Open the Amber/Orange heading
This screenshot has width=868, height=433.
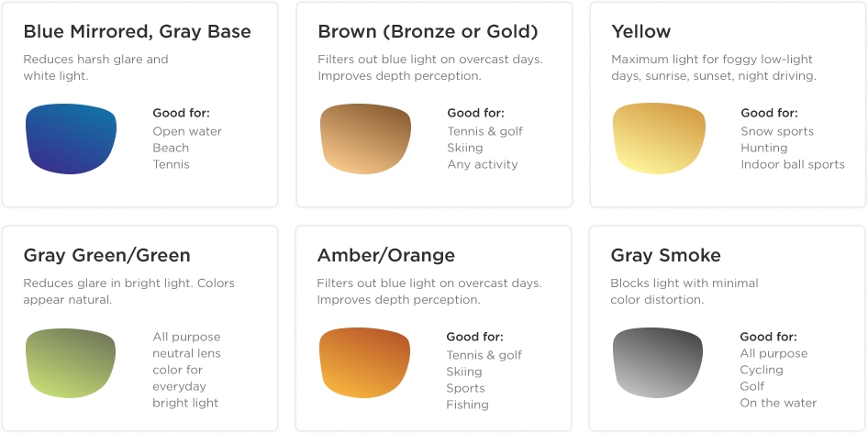[385, 255]
